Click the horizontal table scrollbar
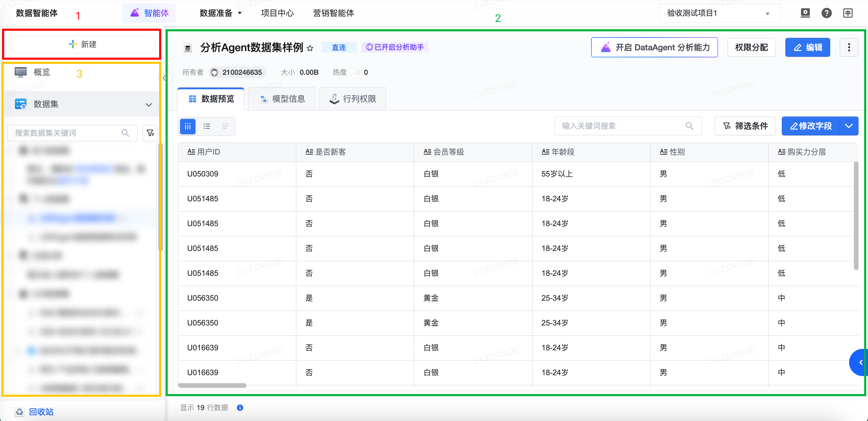The image size is (868, 421). [212, 385]
